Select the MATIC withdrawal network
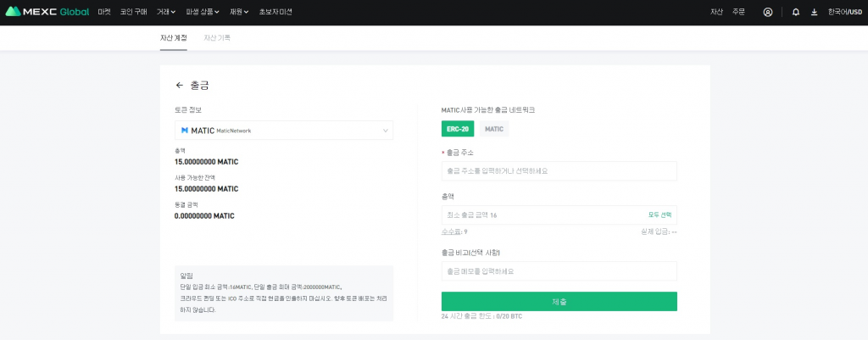The width and height of the screenshot is (868, 340). [493, 129]
